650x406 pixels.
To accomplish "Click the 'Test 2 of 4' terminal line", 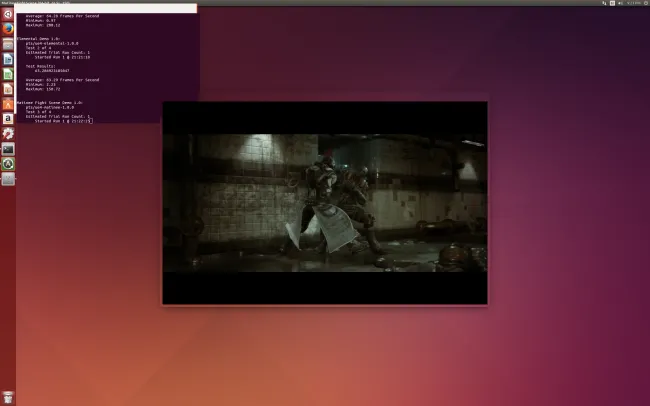I will [39, 48].
